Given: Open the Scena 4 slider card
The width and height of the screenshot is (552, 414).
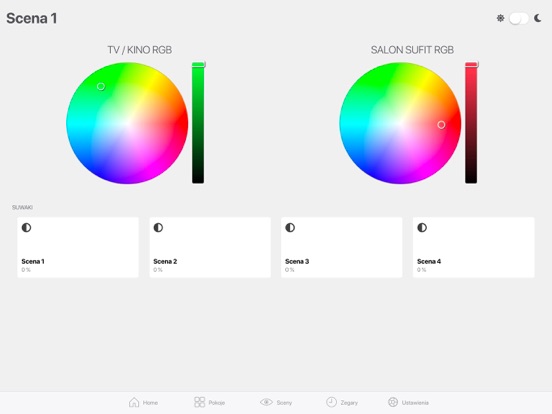Looking at the screenshot, I should pos(473,247).
